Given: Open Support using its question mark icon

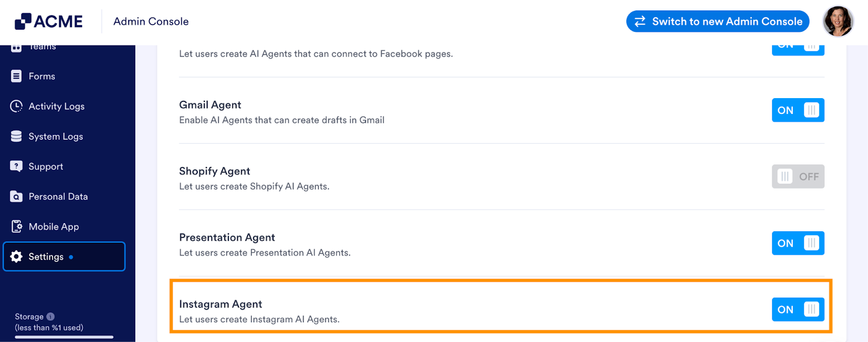Looking at the screenshot, I should [16, 166].
